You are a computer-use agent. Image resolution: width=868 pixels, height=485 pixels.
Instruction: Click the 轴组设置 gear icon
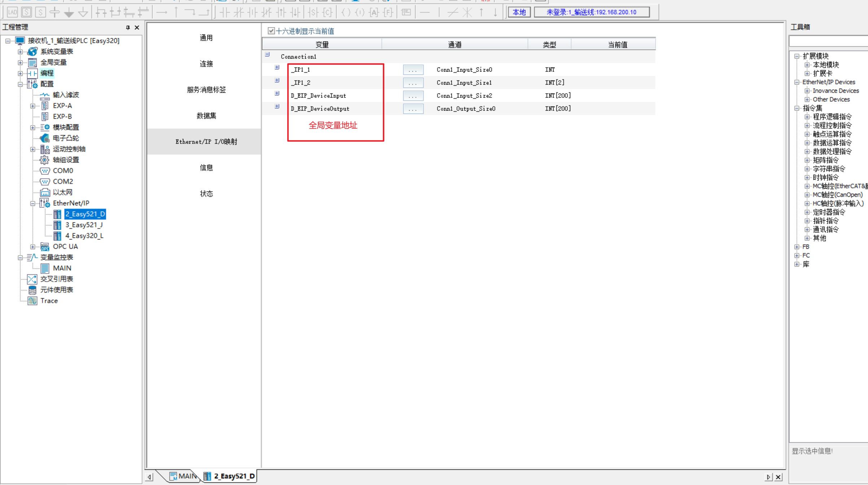44,160
